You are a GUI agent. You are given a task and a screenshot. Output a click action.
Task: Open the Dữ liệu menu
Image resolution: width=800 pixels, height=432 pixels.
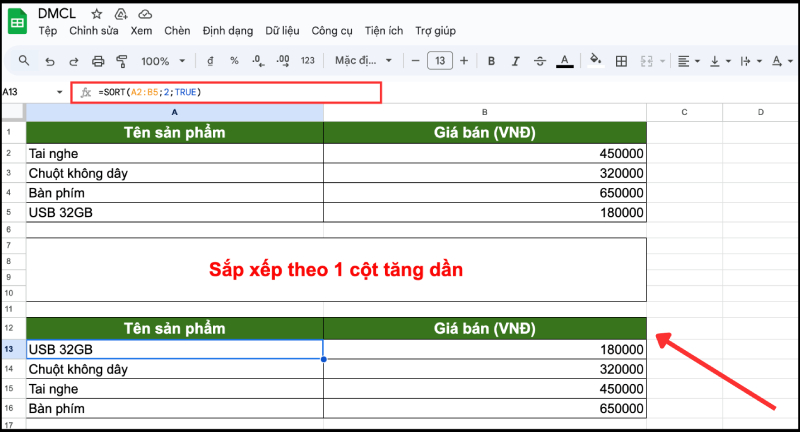point(282,31)
